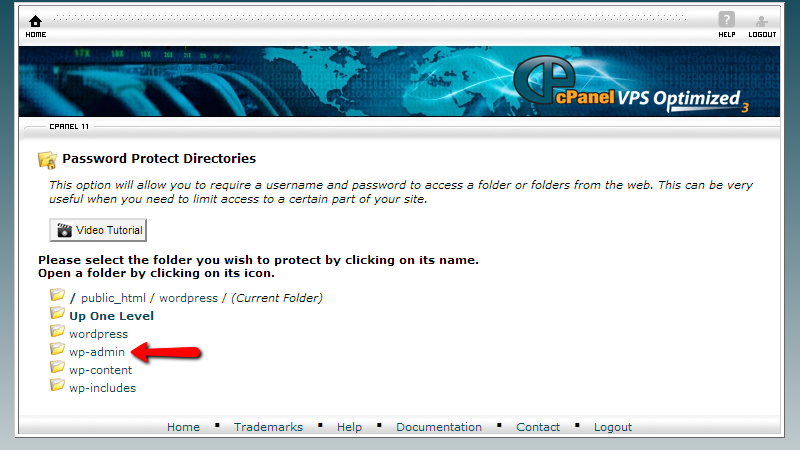The image size is (800, 450).
Task: Click the cPanel VPS Optimized logo banner
Action: point(631,84)
